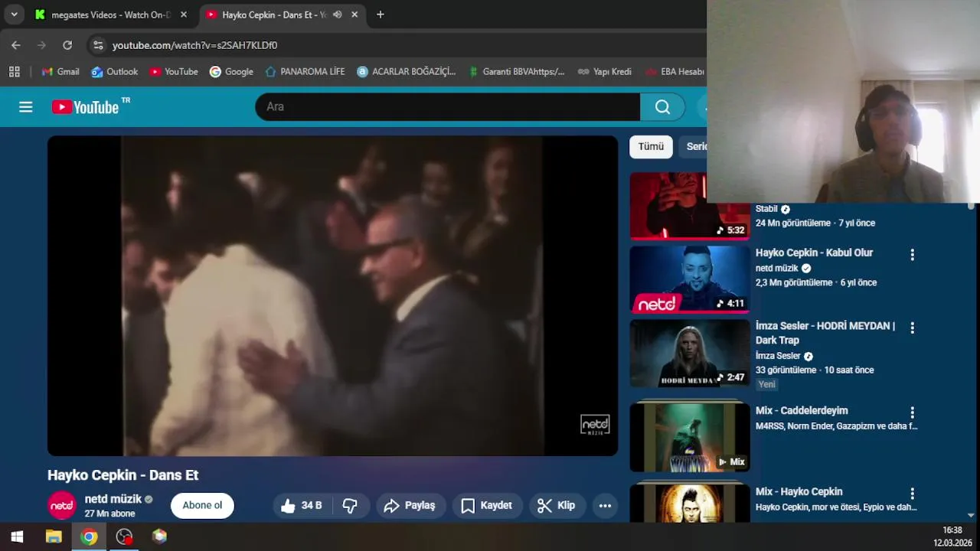
Task: Open the YouTube bookmark in bookmarks bar
Action: coord(174,71)
